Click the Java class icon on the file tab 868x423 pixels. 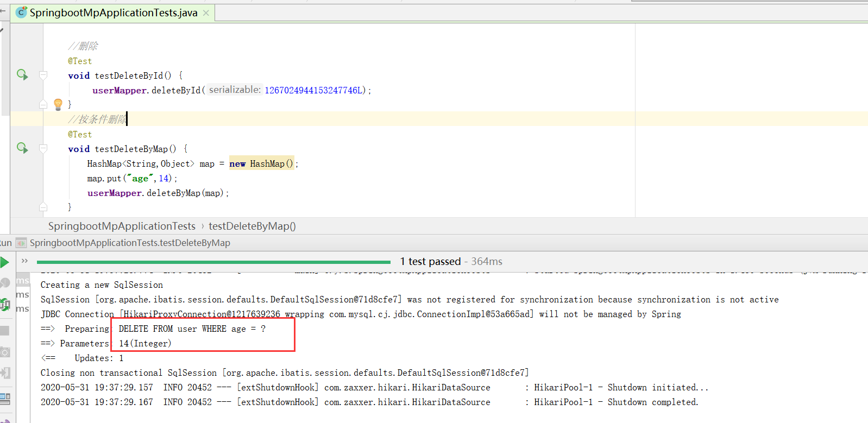coord(21,12)
